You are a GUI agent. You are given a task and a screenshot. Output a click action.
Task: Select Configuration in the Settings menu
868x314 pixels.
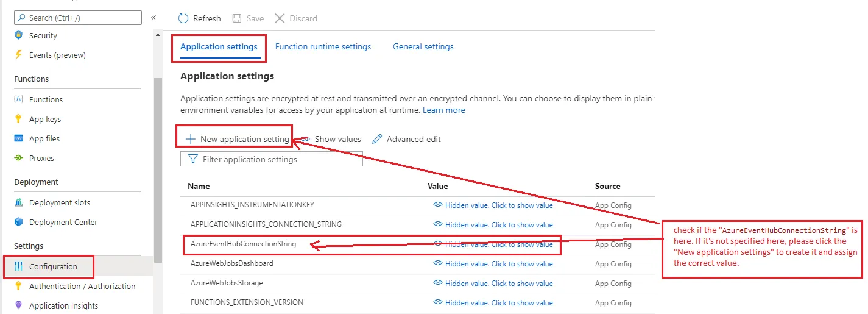[53, 267]
